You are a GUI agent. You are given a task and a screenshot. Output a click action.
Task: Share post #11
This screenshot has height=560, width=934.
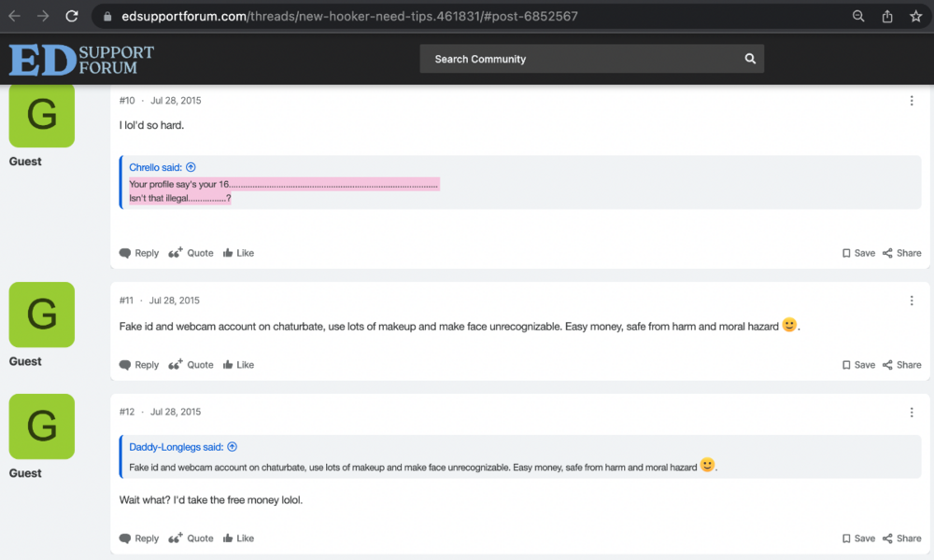tap(902, 365)
